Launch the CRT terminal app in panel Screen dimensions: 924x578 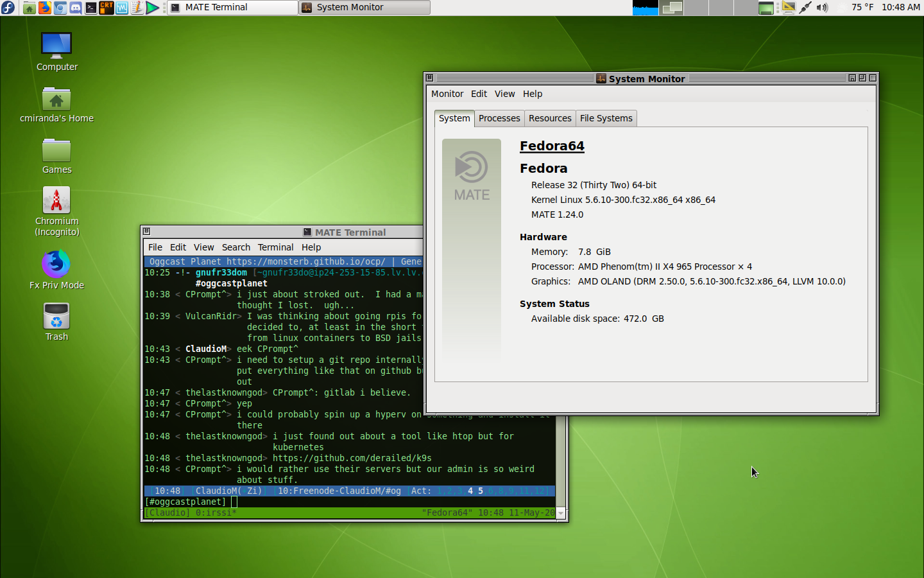point(107,8)
